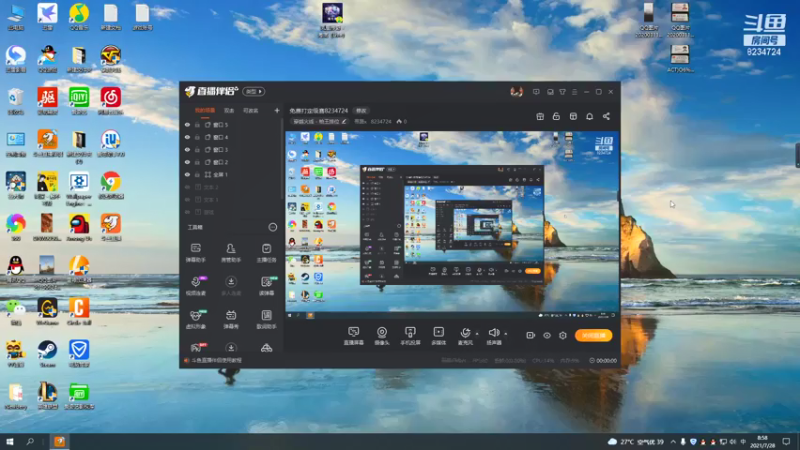The image size is (800, 450).
Task: Click the live preview canvas thumbnail
Action: tap(452, 226)
